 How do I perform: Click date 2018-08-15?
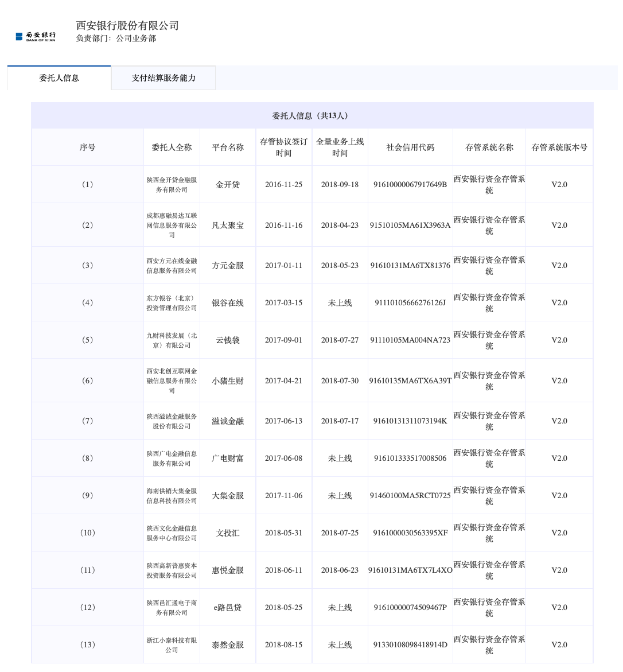tap(283, 645)
